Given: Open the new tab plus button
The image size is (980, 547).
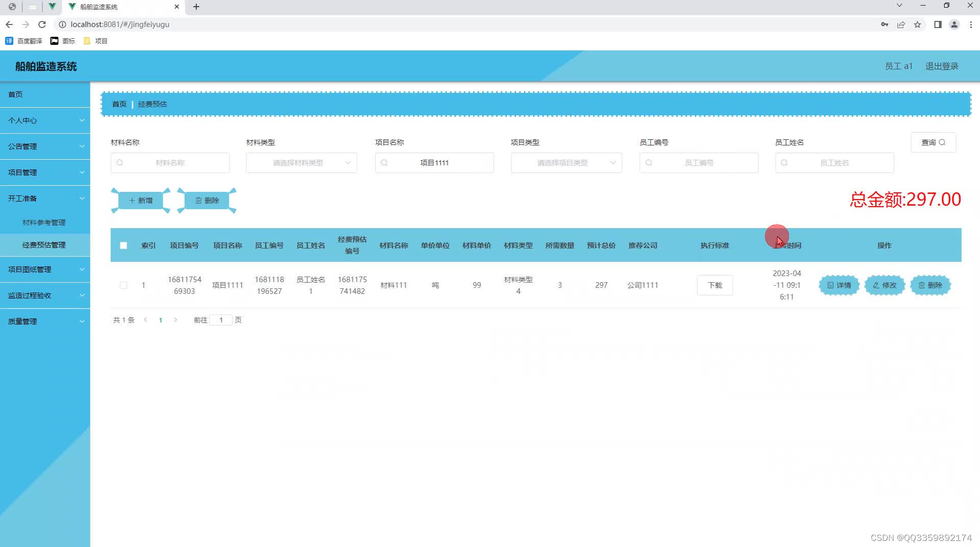Looking at the screenshot, I should point(196,7).
